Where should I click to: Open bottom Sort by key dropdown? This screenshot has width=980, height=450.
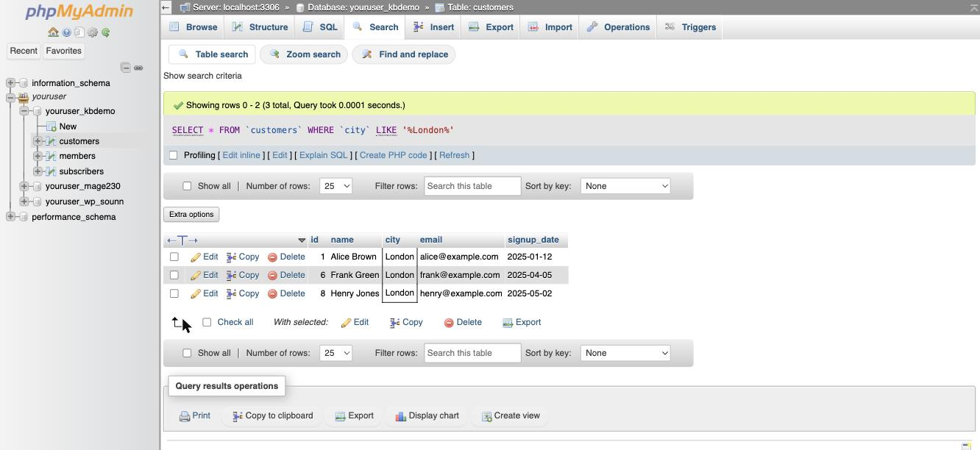[625, 353]
